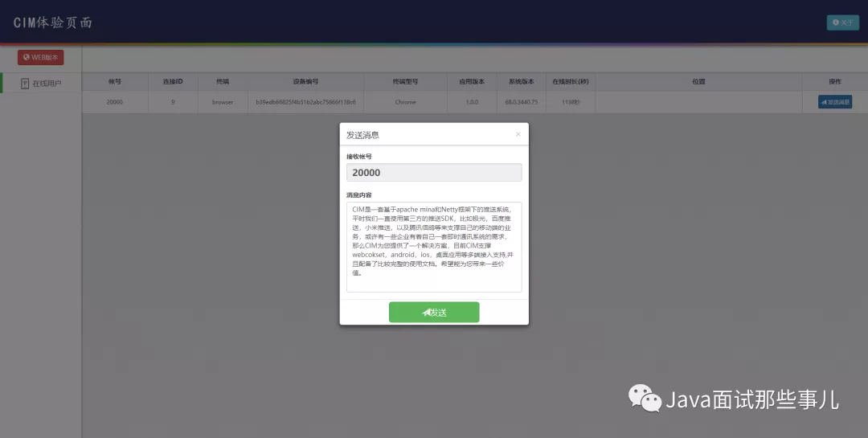868x438 pixels.
Task: Click the 接收帐号 field showing 20000
Action: click(x=434, y=172)
